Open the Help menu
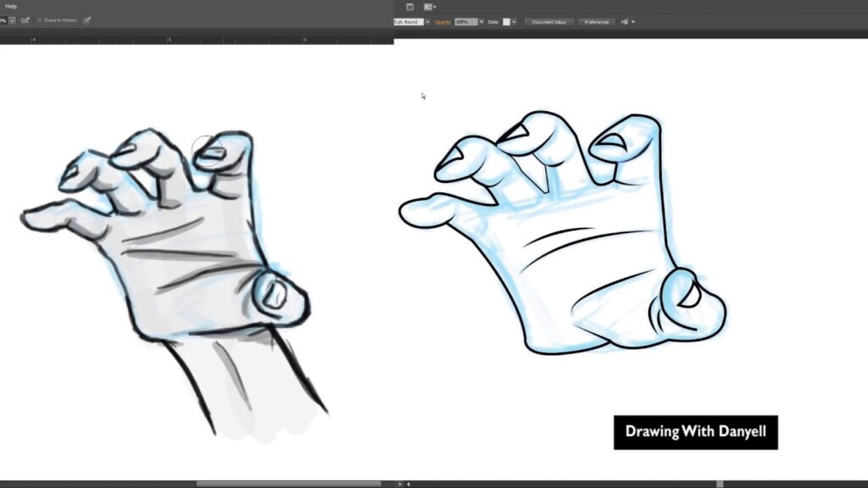 tap(11, 8)
